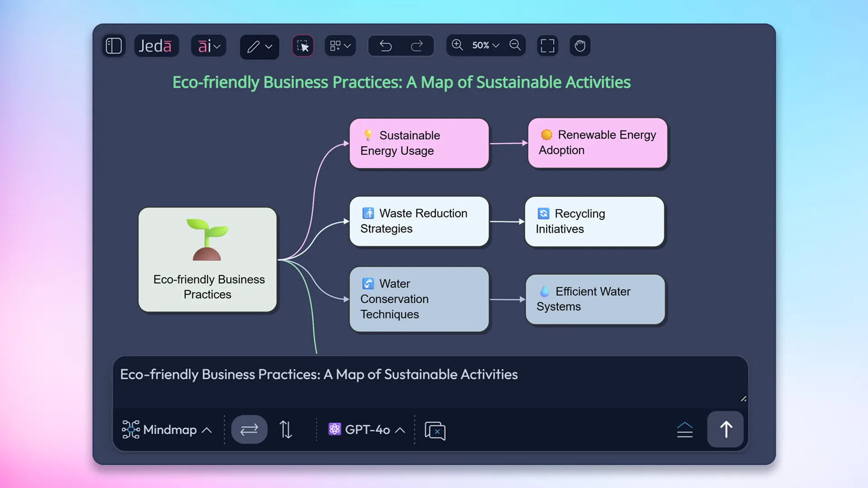Collapse the prompt panel with the chevron
This screenshot has width=868, height=488.
click(x=685, y=429)
